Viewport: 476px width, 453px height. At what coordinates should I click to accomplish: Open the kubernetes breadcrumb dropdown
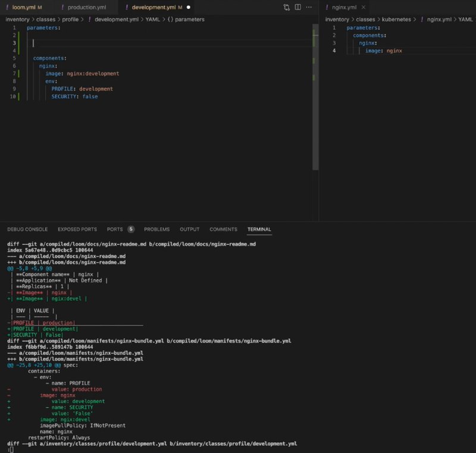point(396,20)
